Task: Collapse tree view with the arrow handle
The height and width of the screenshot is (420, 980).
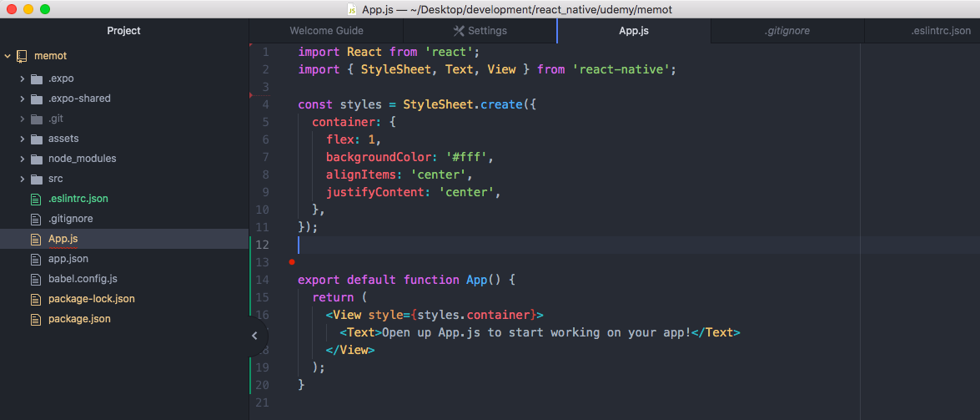Action: coord(254,336)
